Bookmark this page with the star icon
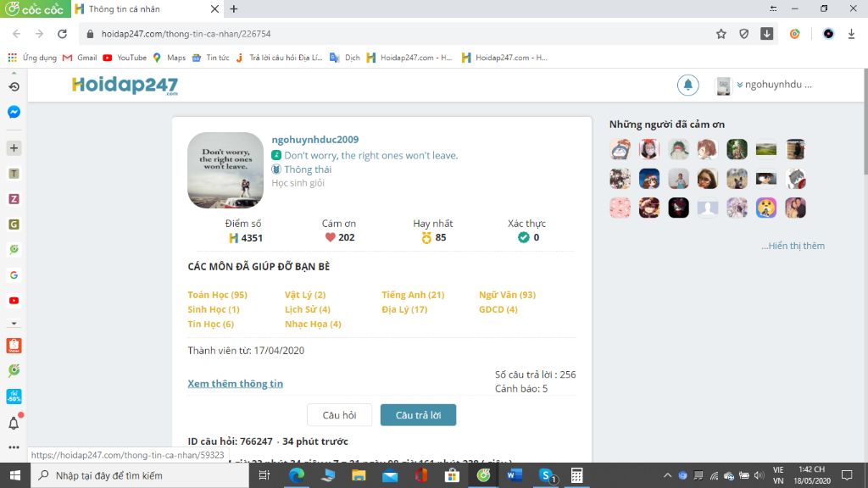This screenshot has height=488, width=868. pos(721,34)
